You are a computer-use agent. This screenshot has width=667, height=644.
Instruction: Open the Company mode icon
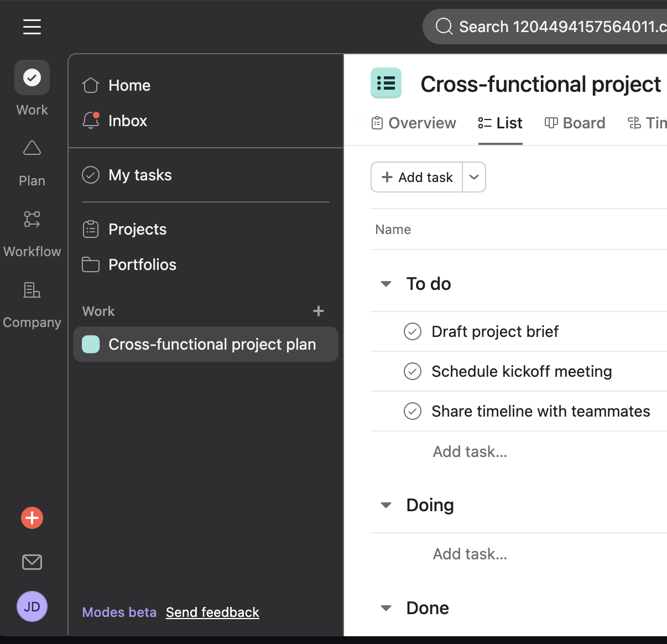pos(32,290)
